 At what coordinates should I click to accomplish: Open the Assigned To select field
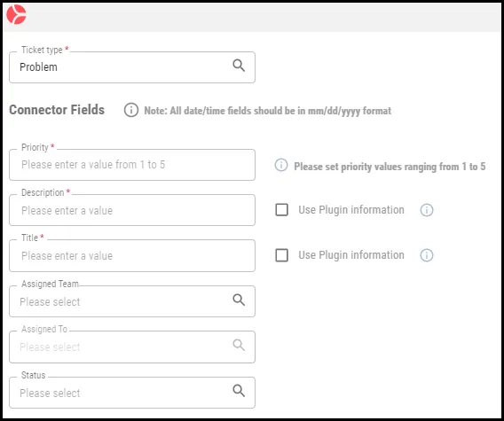pos(132,347)
